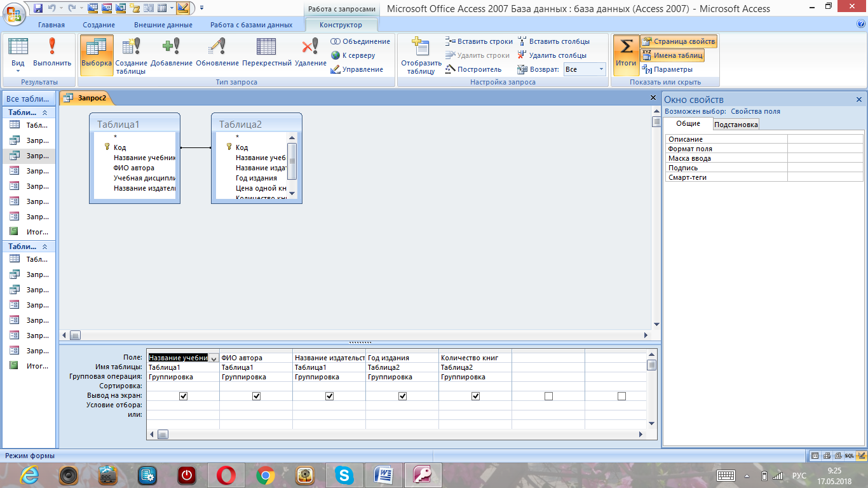Viewport: 868px width, 488px height.
Task: Click the Описание property field
Action: pos(825,139)
